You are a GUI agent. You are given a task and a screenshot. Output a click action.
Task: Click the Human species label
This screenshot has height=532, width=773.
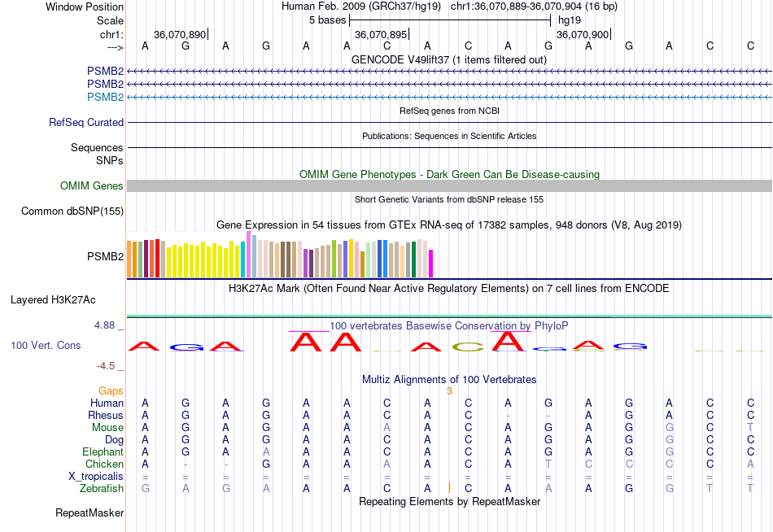[x=107, y=403]
